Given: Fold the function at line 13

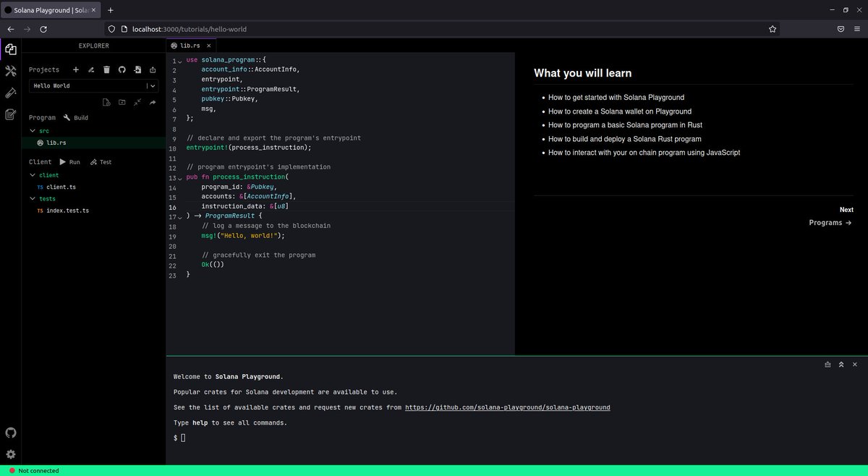Looking at the screenshot, I should [179, 177].
